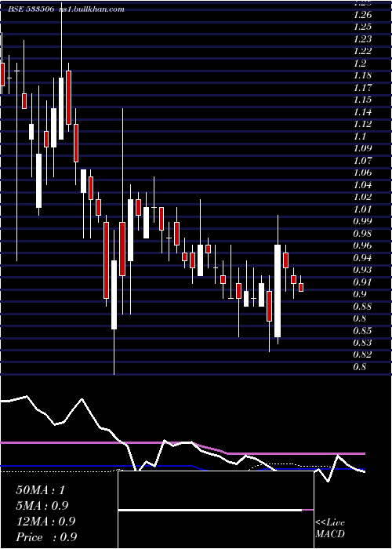
Task: Select the 0.96 price axis label
Action: [x=362, y=245]
